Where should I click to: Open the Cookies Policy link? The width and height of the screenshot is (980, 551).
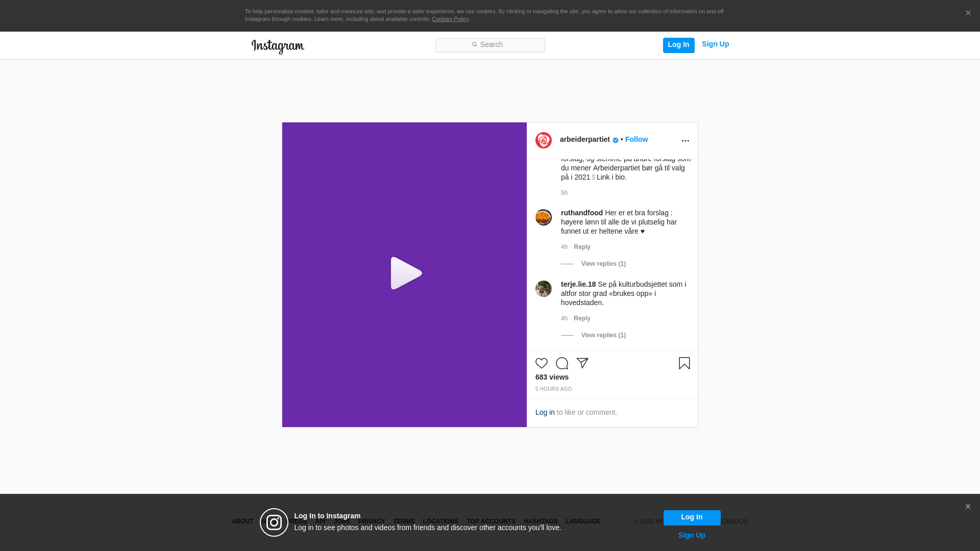[x=450, y=19]
